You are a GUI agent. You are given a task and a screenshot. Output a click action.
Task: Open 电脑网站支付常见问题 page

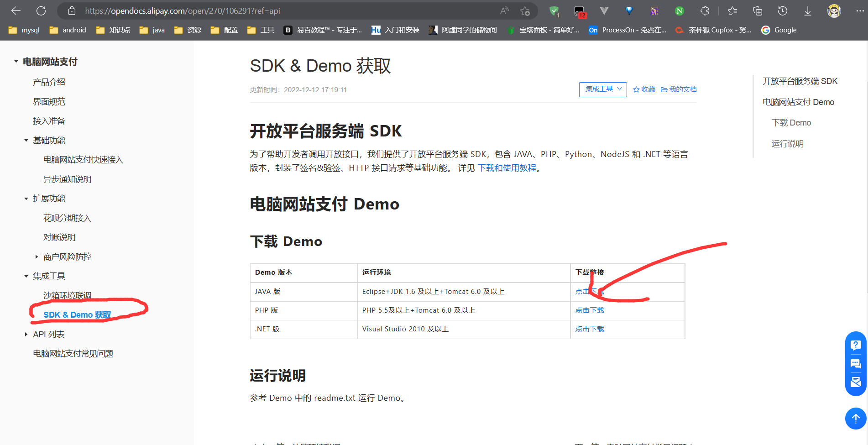click(x=73, y=354)
